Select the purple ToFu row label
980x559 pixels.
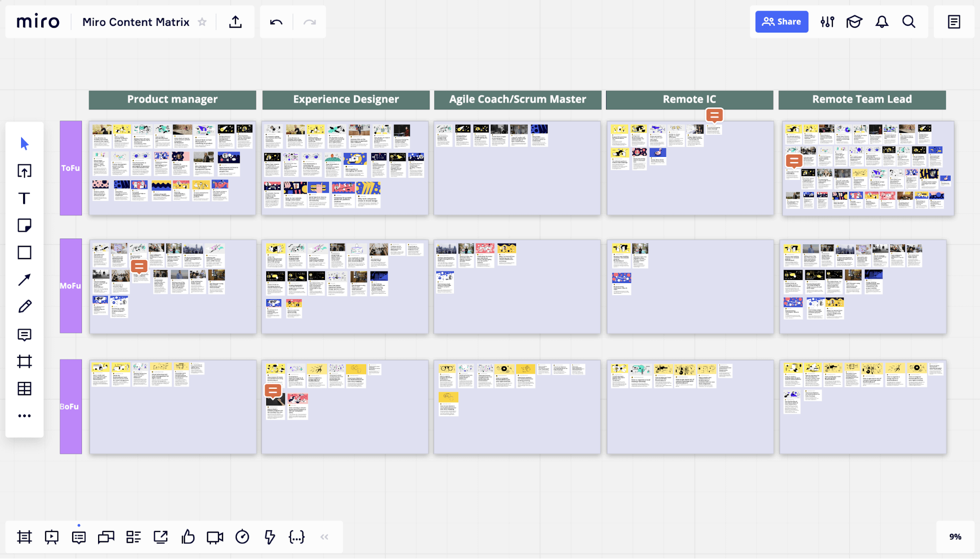tap(71, 168)
